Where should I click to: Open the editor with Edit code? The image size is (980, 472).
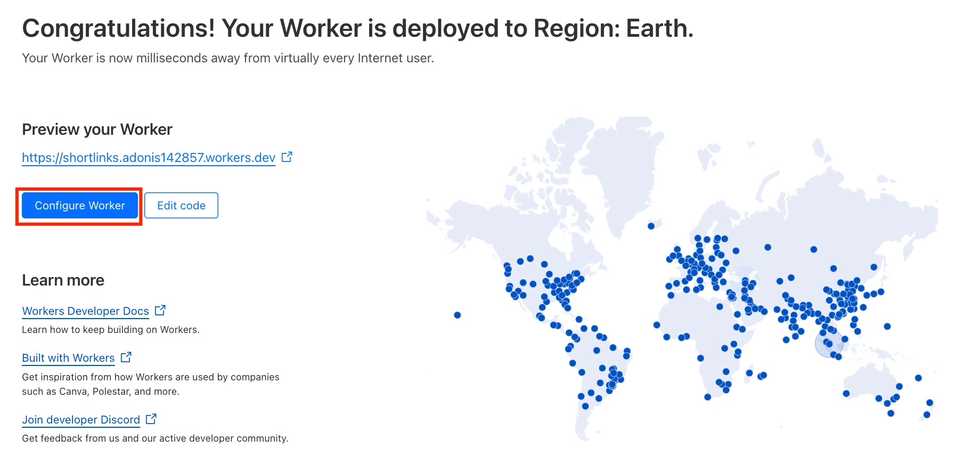click(181, 206)
